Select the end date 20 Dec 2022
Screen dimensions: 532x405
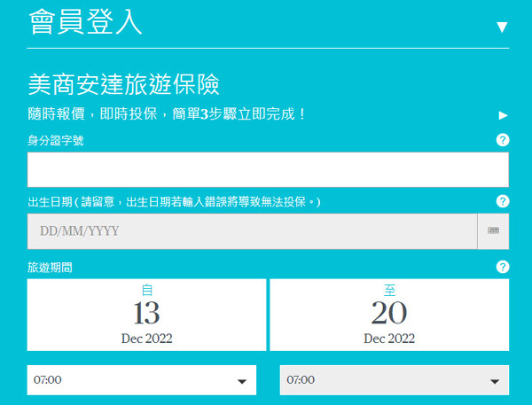tap(389, 315)
